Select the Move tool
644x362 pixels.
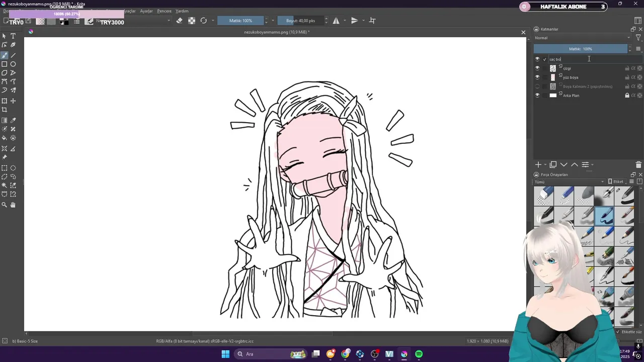point(13,101)
